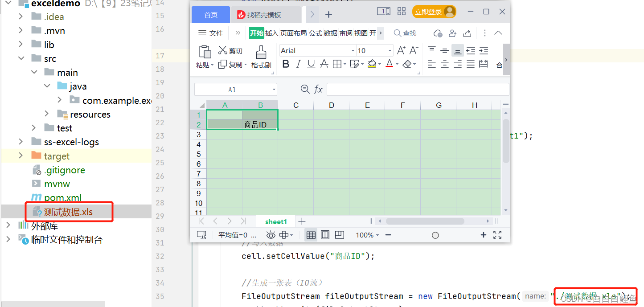Screen dimensions: 644x307
Task: Toggle bold formatting on selected cell
Action: (x=286, y=64)
